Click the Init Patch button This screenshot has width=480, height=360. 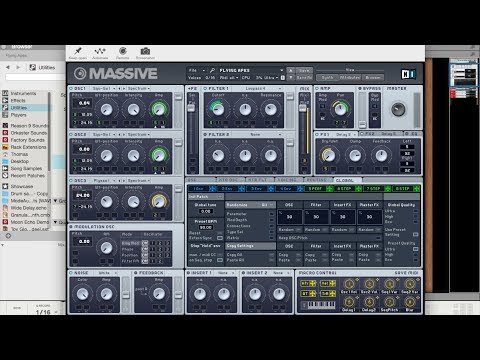(x=205, y=197)
